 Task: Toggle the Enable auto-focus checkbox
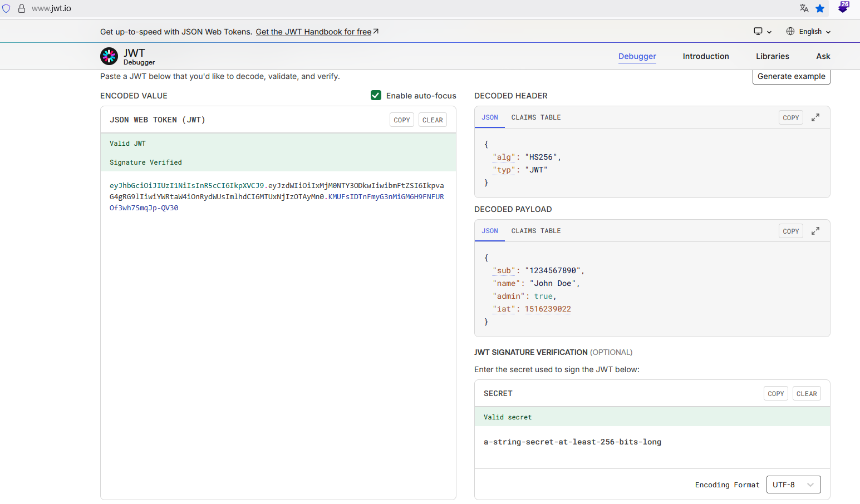point(376,96)
